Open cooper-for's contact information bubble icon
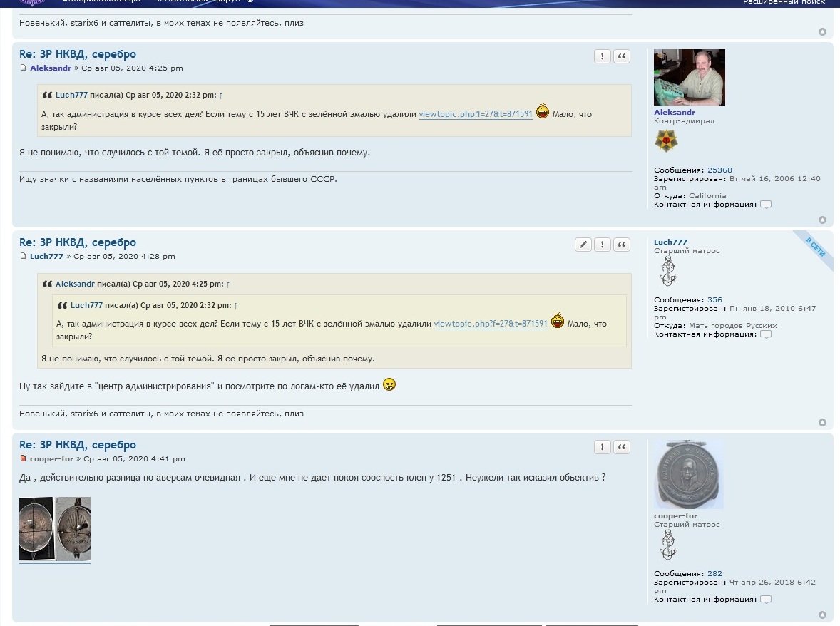This screenshot has height=626, width=840. point(766,600)
